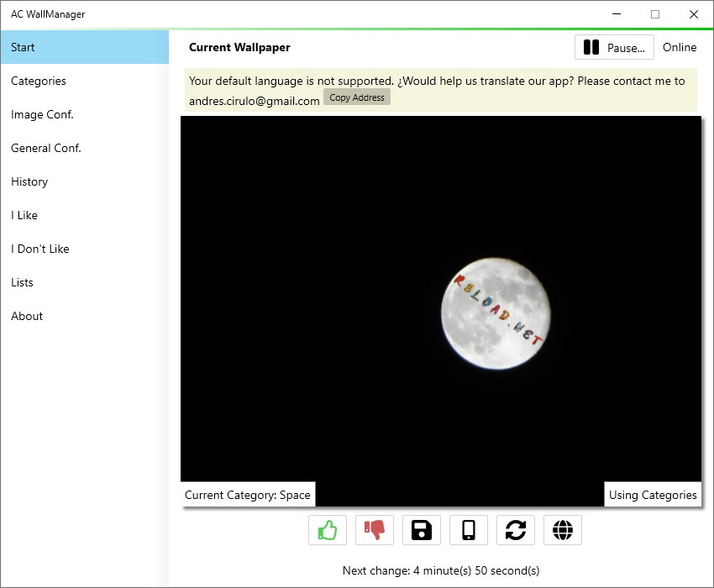Dislike the wallpaper using the thumbs-down icon
This screenshot has height=588, width=714.
coord(374,530)
